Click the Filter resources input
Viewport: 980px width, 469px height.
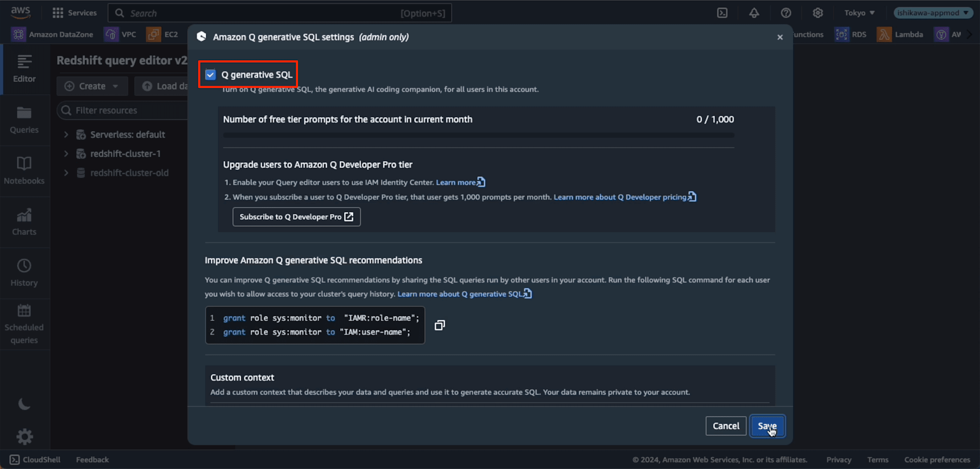tap(122, 110)
